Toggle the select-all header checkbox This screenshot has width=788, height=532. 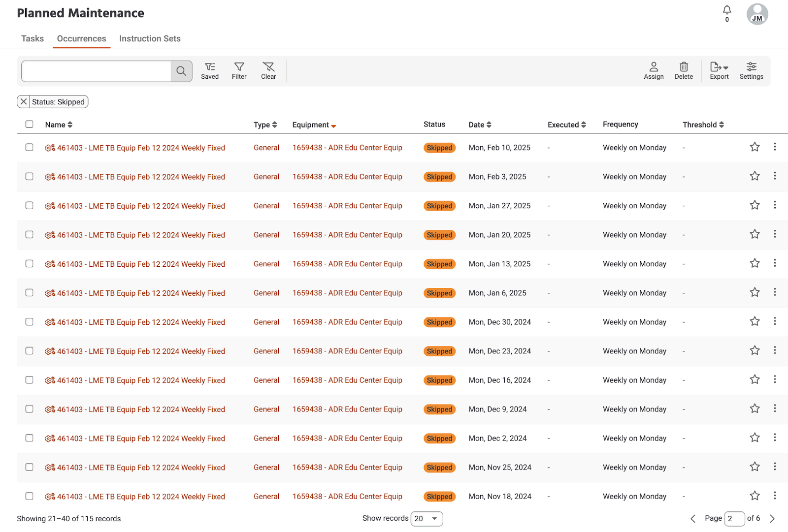point(30,124)
